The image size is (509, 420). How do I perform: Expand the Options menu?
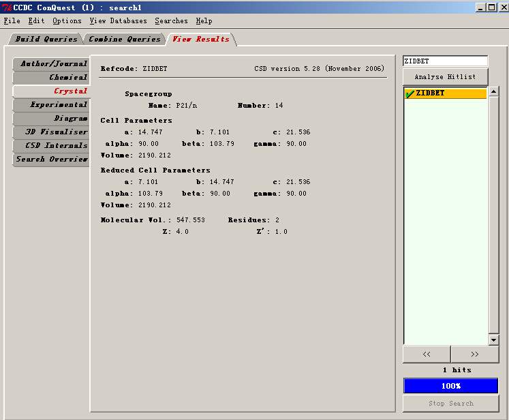tap(67, 21)
